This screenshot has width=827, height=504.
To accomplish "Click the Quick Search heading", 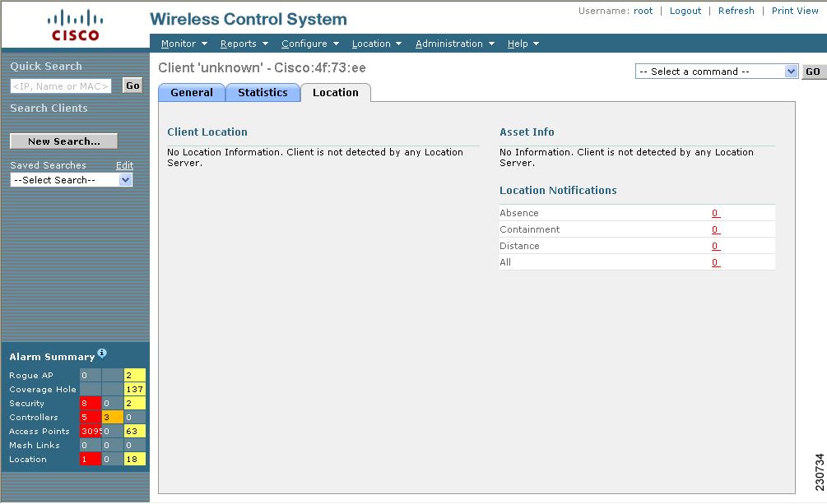I will coord(46,67).
